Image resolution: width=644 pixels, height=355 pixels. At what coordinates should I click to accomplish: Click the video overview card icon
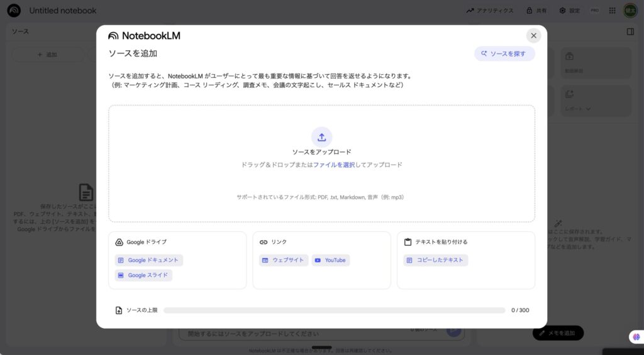tap(569, 56)
